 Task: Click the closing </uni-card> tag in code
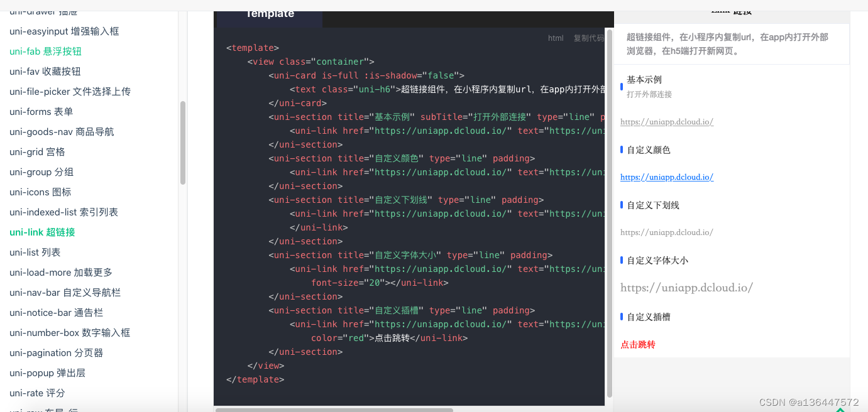tap(298, 103)
